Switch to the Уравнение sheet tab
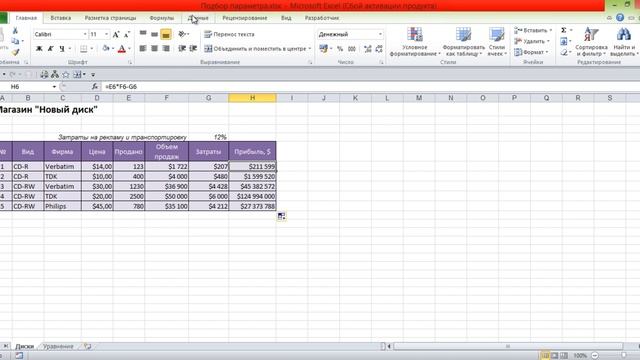The height and width of the screenshot is (360, 640). [x=58, y=346]
